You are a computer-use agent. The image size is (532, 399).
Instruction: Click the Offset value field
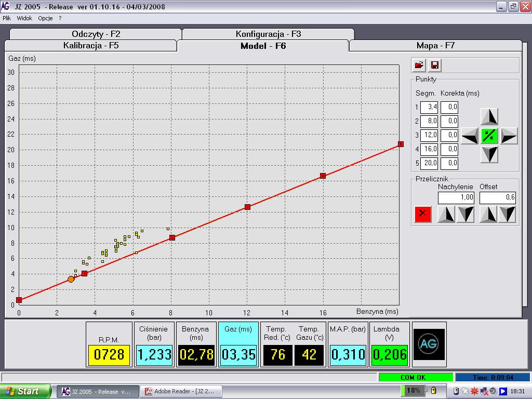pos(498,198)
